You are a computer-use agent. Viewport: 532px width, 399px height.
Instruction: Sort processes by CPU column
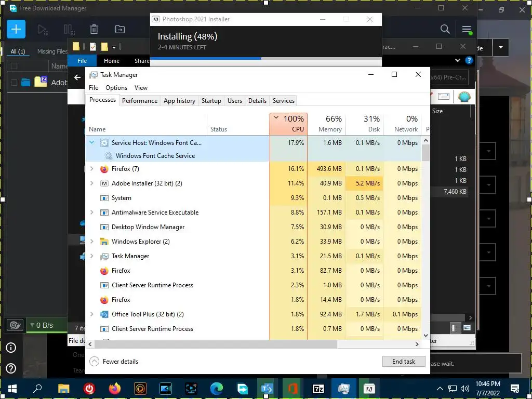click(x=289, y=124)
